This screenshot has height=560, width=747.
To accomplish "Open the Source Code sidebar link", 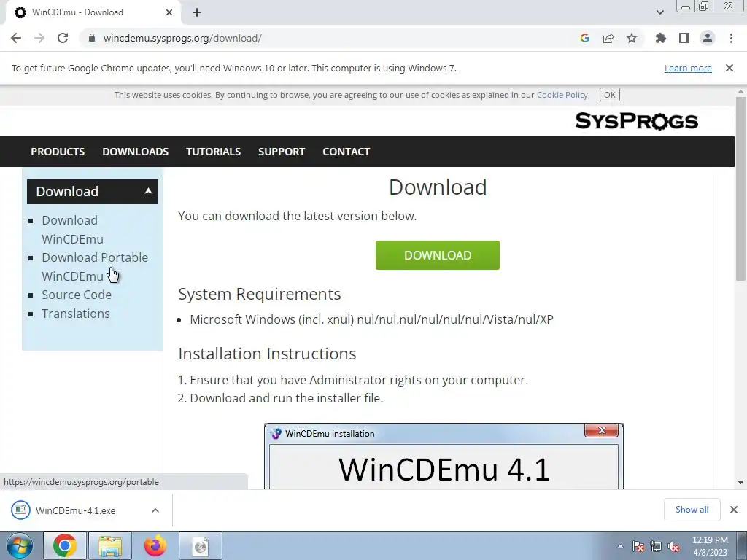I will pos(76,295).
